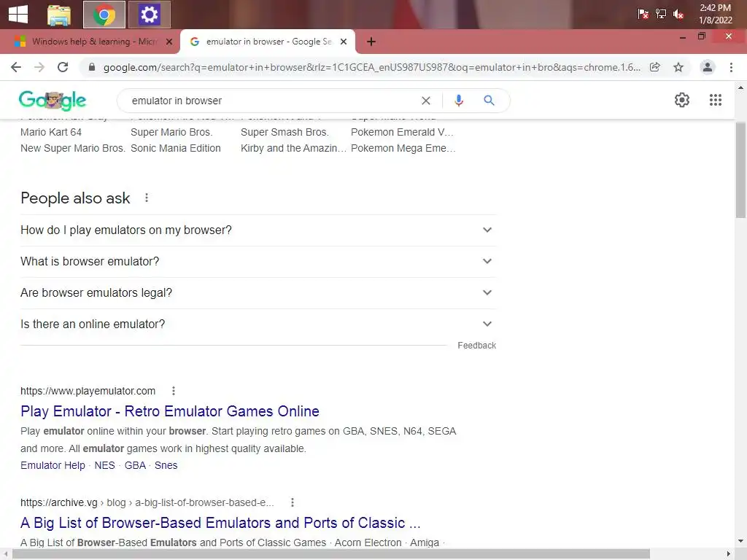Open options for archive.vg result
Image resolution: width=747 pixels, height=560 pixels.
293,502
